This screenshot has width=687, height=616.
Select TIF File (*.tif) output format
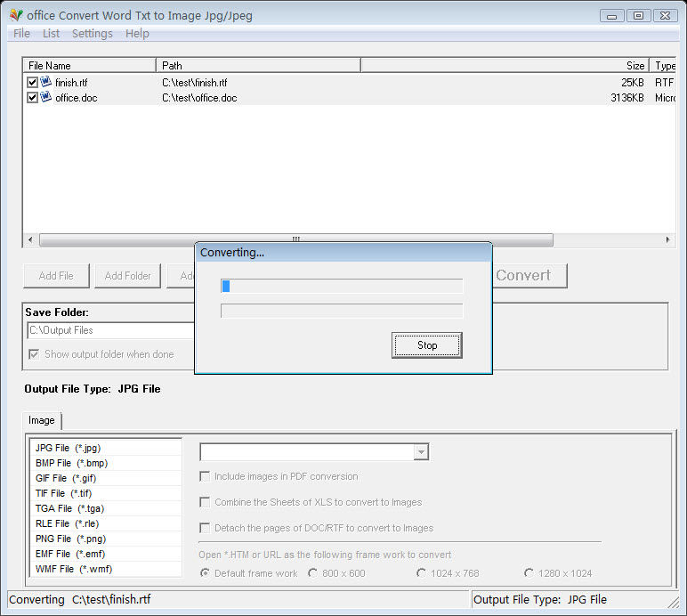[x=106, y=493]
